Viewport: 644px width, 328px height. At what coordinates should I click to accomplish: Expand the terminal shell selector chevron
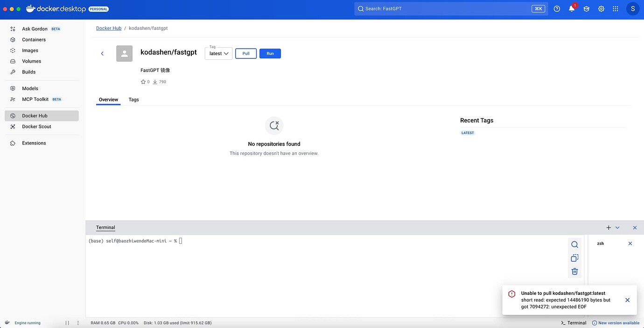click(x=617, y=228)
